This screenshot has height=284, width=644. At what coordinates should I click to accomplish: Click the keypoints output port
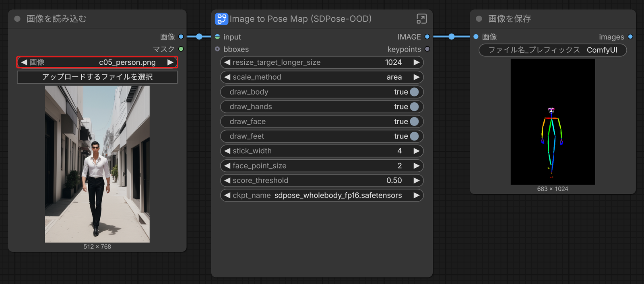427,49
